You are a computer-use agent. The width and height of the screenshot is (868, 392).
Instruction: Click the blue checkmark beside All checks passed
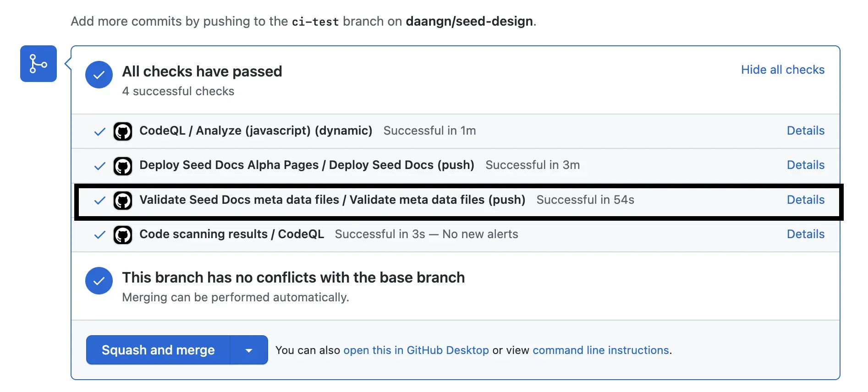(x=99, y=75)
